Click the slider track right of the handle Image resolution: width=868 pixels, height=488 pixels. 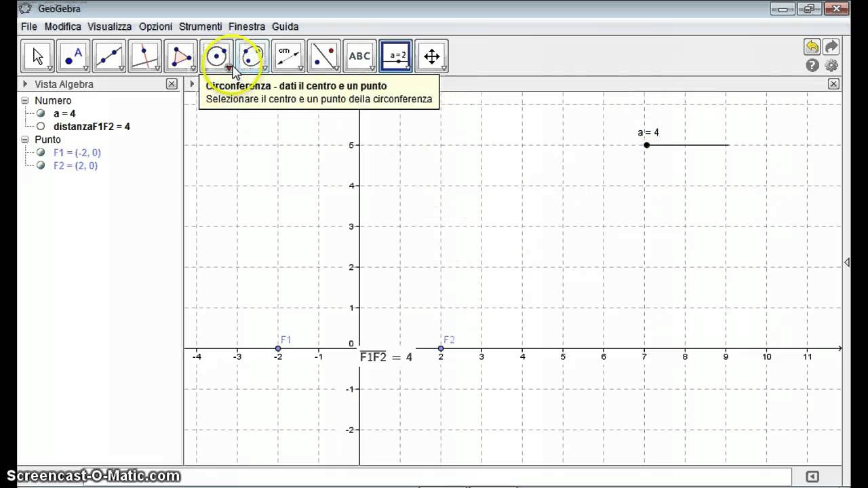tap(689, 145)
